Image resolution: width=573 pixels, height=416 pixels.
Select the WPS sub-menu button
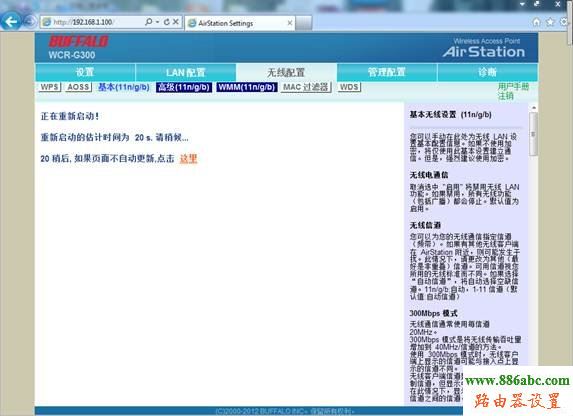(x=50, y=87)
